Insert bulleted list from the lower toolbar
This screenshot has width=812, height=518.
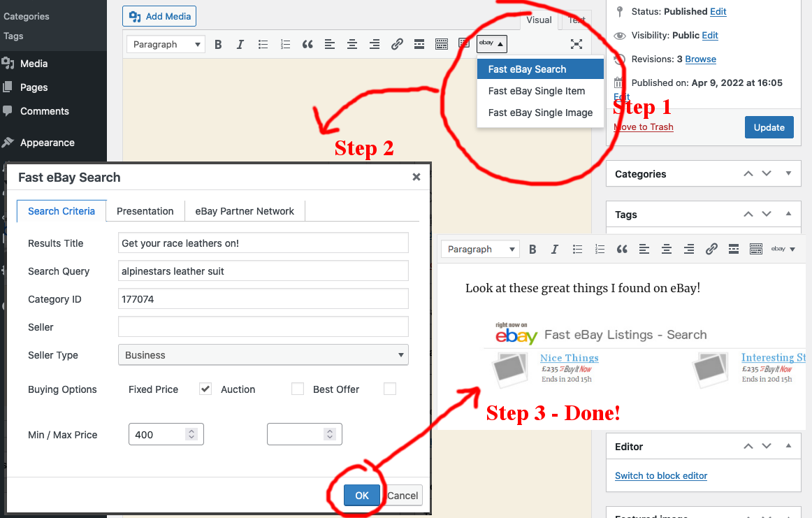pyautogui.click(x=577, y=249)
